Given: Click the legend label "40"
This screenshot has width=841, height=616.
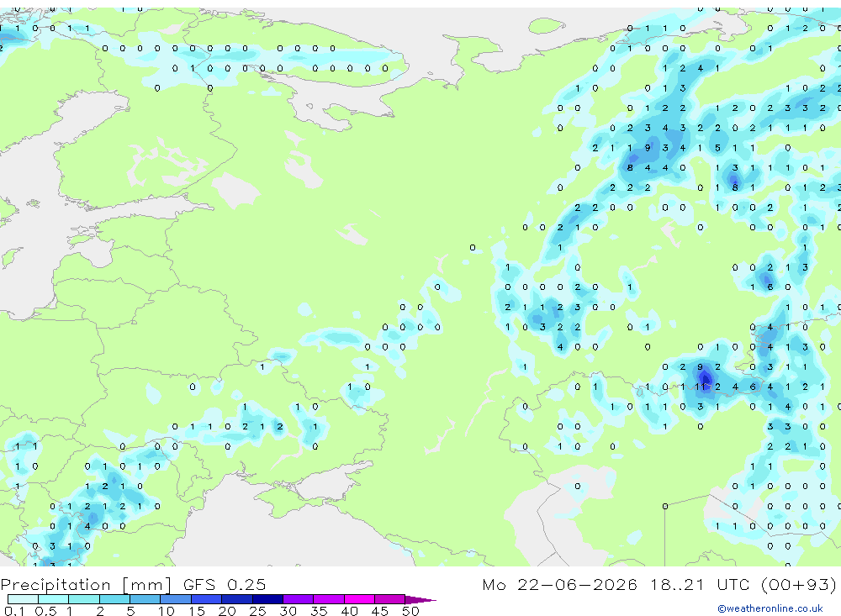Looking at the screenshot, I should [x=349, y=611].
